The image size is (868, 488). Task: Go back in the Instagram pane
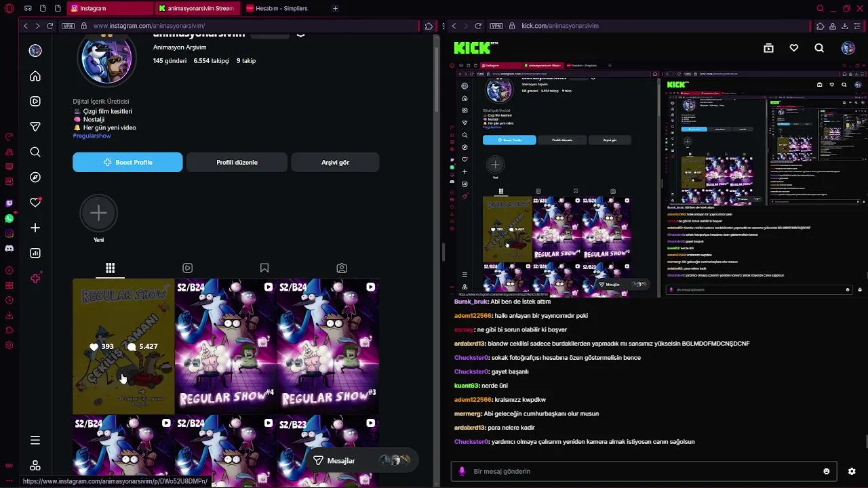(x=26, y=26)
